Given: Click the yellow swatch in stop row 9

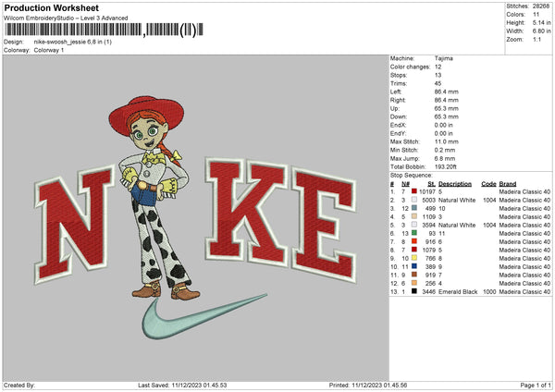Looking at the screenshot, I should pos(414,258).
